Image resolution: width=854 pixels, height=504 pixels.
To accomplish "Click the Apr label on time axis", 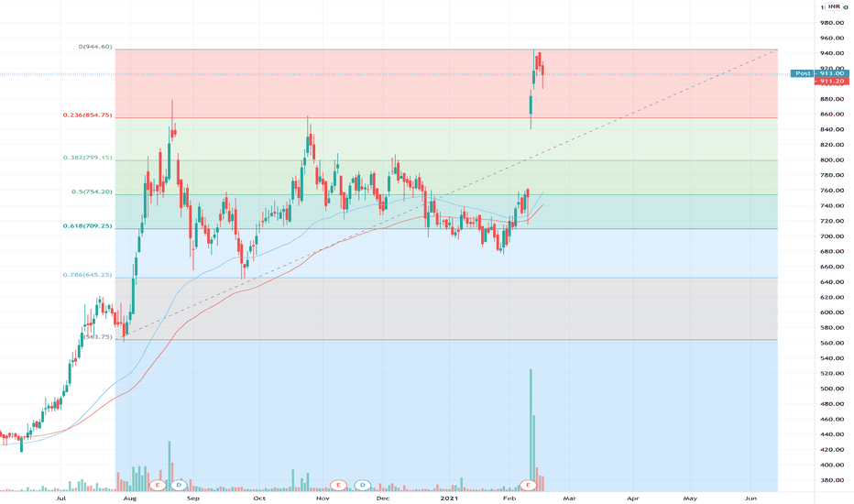I will pyautogui.click(x=633, y=499).
